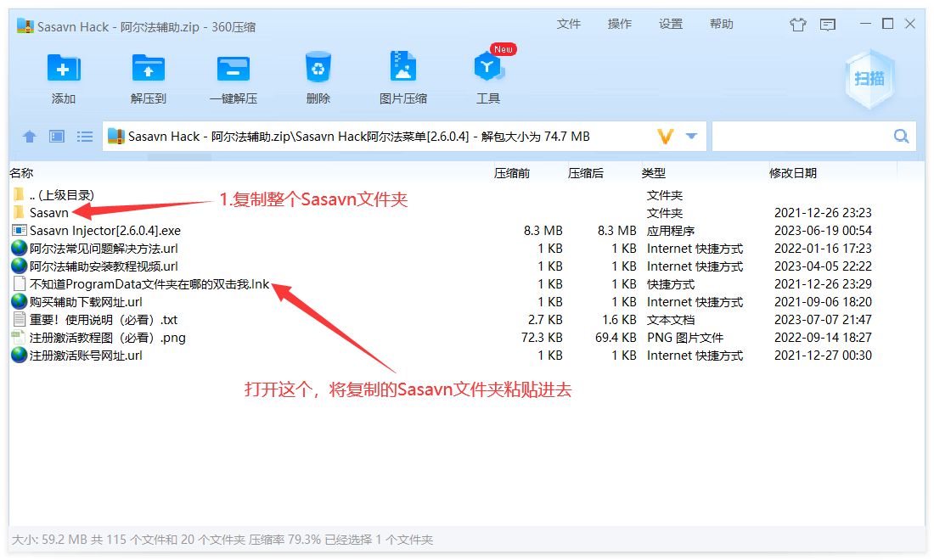Click the orange V icon in path bar

[666, 137]
